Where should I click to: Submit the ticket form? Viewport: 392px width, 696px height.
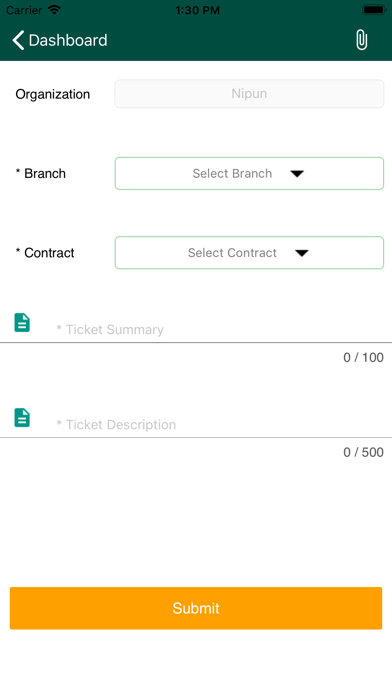click(x=196, y=608)
